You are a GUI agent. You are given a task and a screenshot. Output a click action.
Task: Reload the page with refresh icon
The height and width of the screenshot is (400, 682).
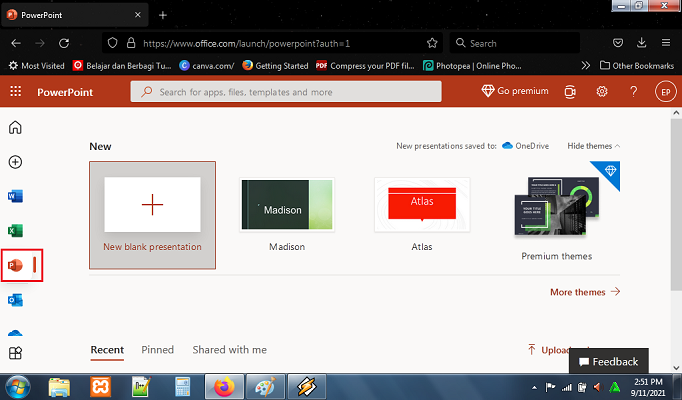tap(64, 43)
